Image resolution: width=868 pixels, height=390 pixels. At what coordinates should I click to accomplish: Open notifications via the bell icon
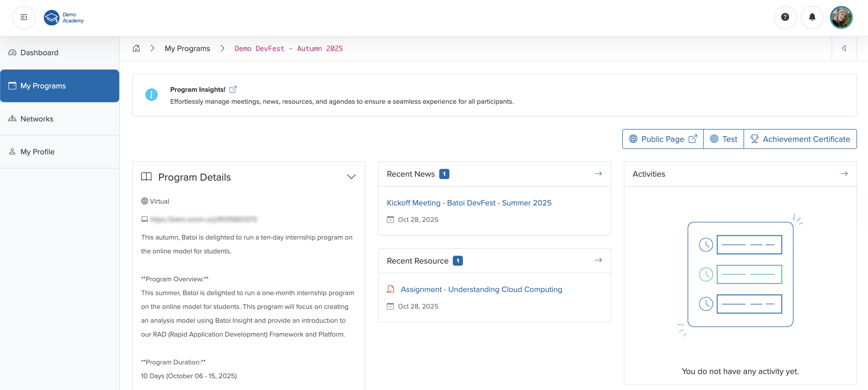[812, 17]
